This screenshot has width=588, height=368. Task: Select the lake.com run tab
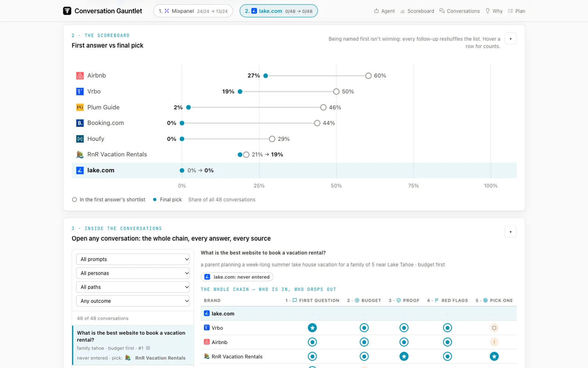[279, 11]
